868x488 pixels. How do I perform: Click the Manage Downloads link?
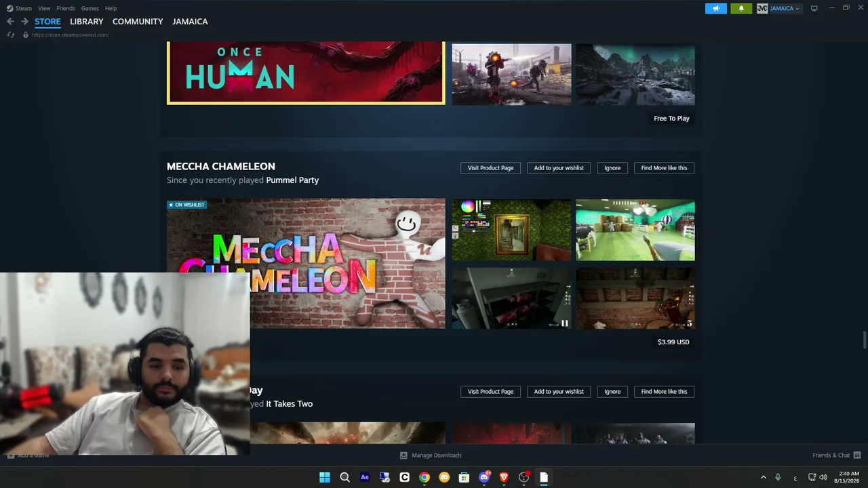[437, 455]
